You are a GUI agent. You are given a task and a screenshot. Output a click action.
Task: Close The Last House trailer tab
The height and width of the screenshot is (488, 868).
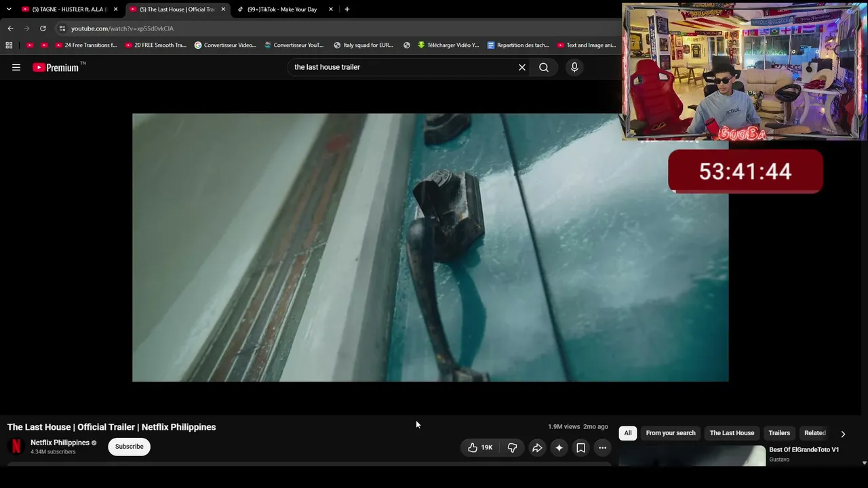(223, 9)
